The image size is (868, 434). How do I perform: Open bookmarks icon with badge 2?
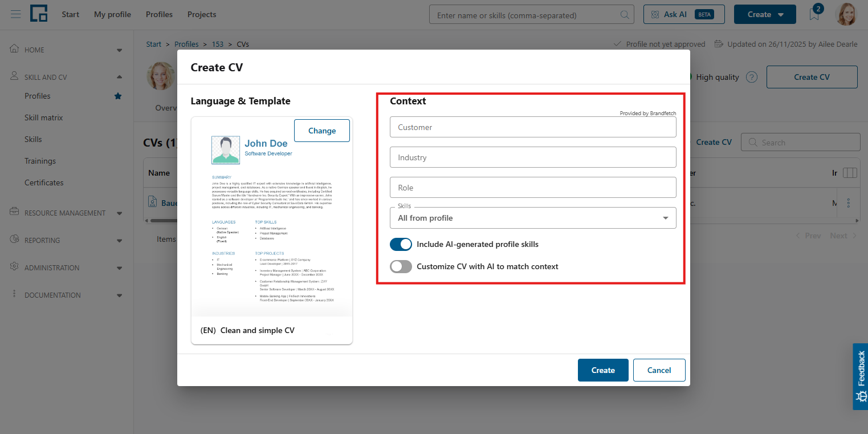(x=814, y=14)
